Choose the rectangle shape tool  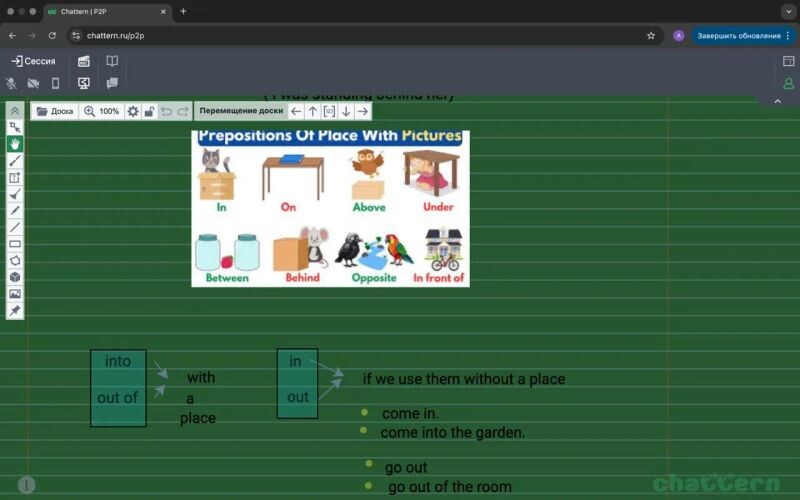[x=15, y=244]
